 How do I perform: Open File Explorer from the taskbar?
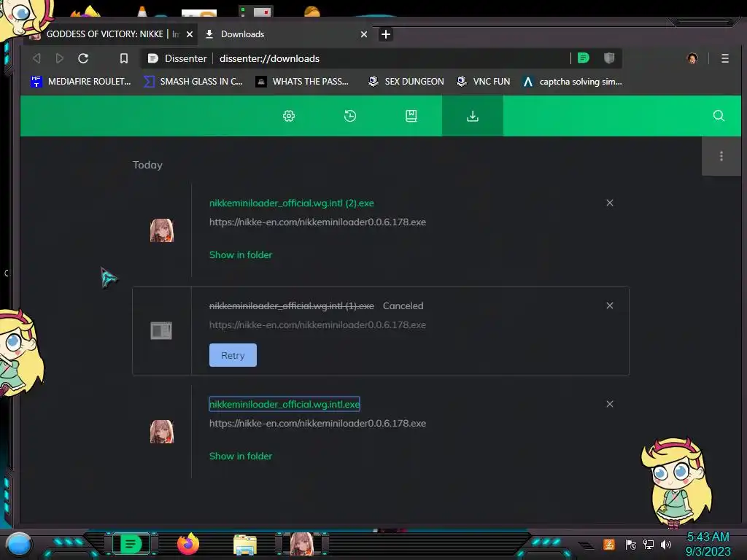click(245, 545)
